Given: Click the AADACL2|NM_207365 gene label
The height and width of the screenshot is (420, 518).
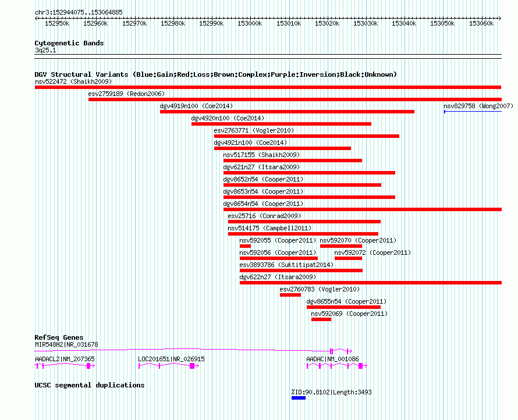Looking at the screenshot, I should pyautogui.click(x=65, y=359).
